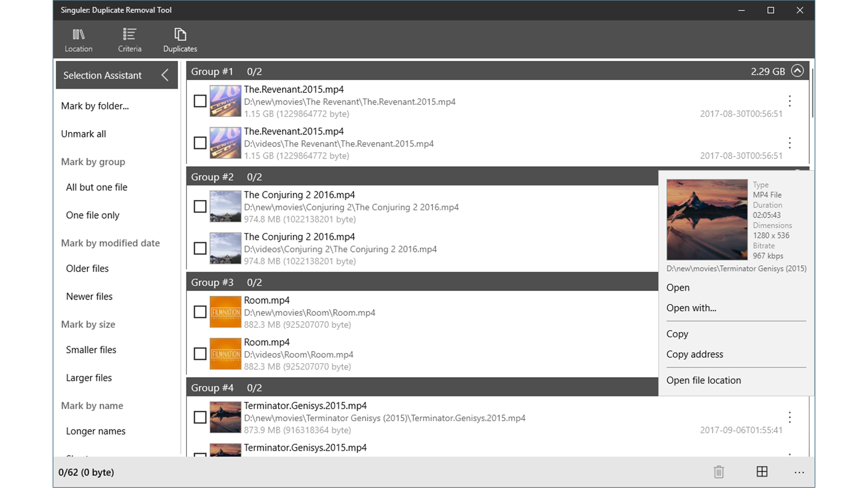Click path D:\new\movies\Terminator Genisys (2015) in popup
Image resolution: width=868 pixels, height=488 pixels.
click(x=736, y=269)
